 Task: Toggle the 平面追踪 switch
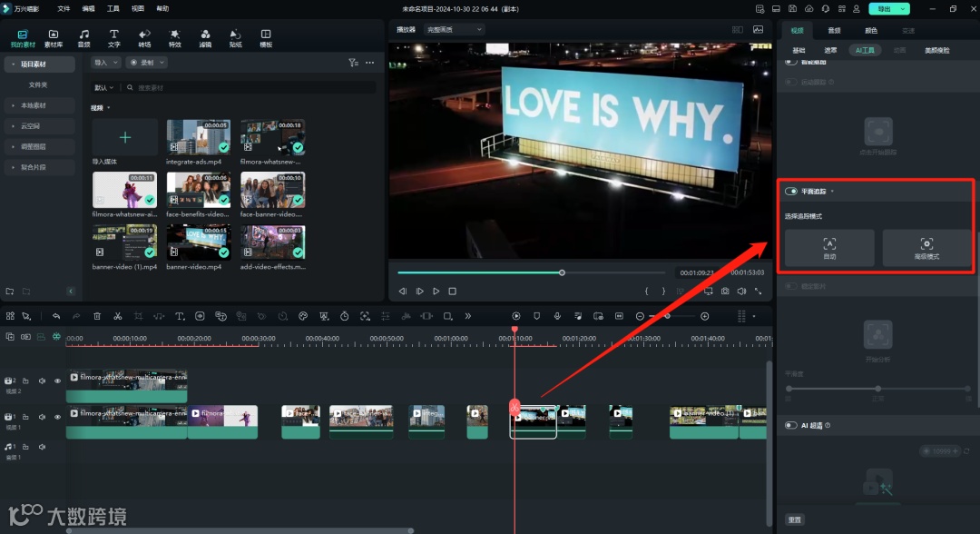click(x=791, y=192)
